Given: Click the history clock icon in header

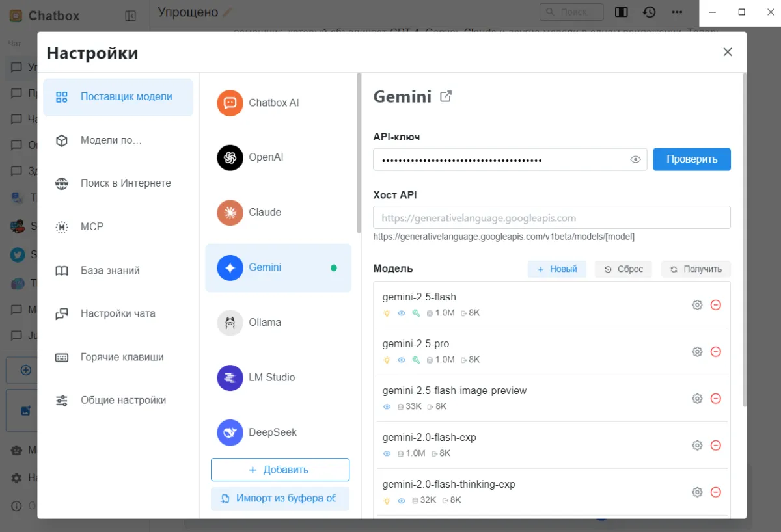Looking at the screenshot, I should point(649,12).
